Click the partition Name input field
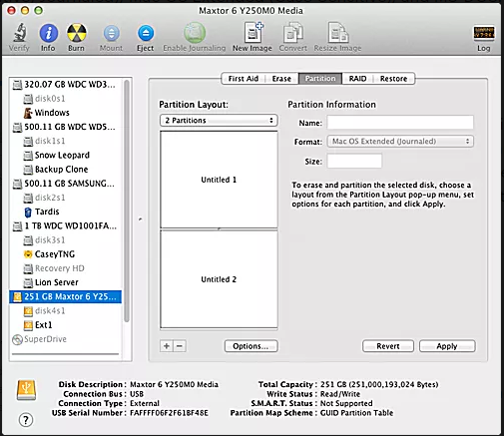Viewport: 504px width, 436px height. (400, 123)
